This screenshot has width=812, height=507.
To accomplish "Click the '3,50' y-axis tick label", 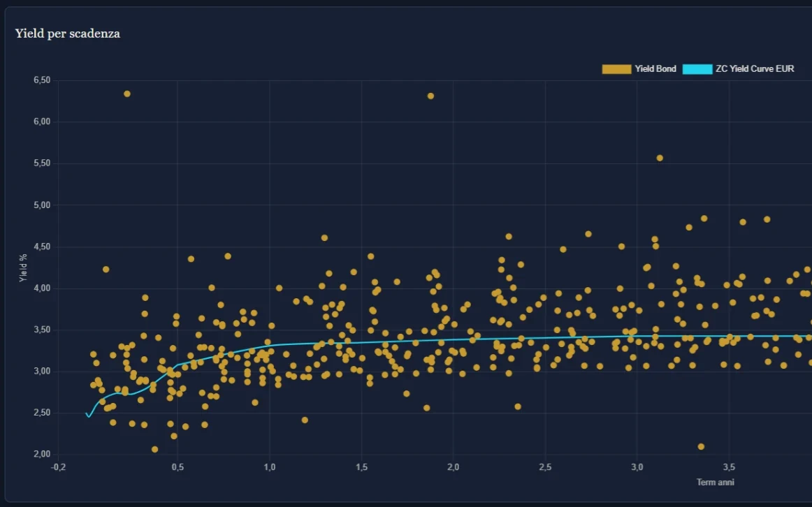I will [42, 330].
